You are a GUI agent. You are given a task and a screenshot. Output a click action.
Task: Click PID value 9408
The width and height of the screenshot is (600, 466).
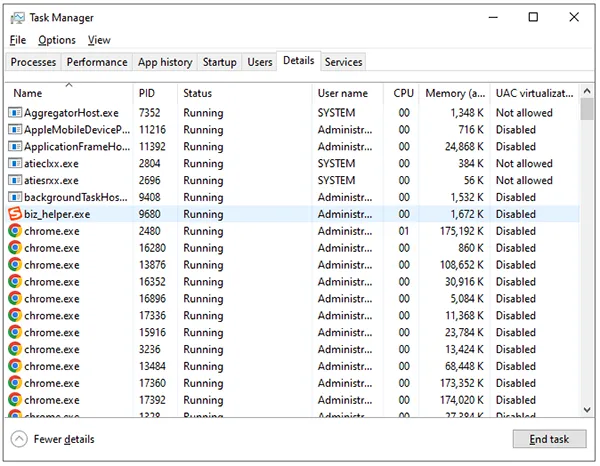click(x=150, y=197)
